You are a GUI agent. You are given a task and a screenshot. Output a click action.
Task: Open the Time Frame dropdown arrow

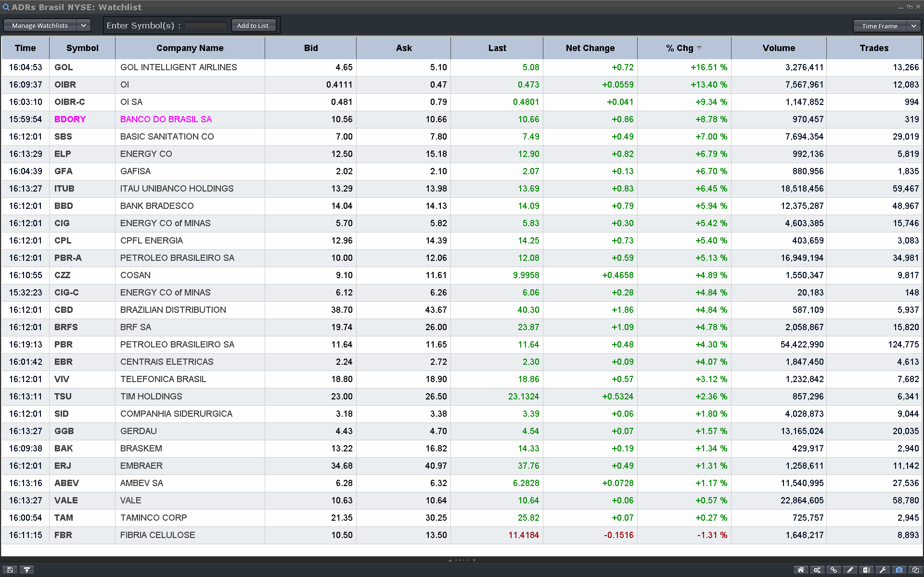coord(913,26)
